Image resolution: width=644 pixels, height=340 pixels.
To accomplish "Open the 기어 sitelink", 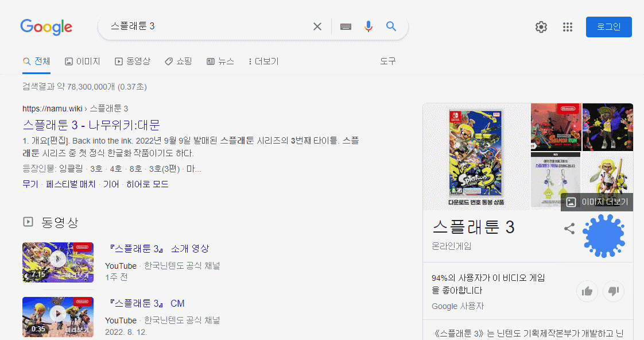I will click(111, 184).
